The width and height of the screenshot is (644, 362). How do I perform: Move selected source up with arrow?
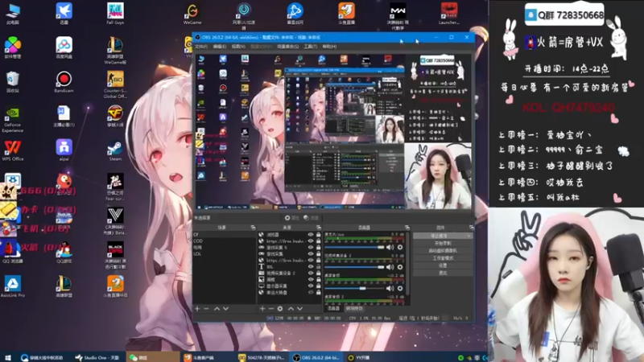coord(291,309)
